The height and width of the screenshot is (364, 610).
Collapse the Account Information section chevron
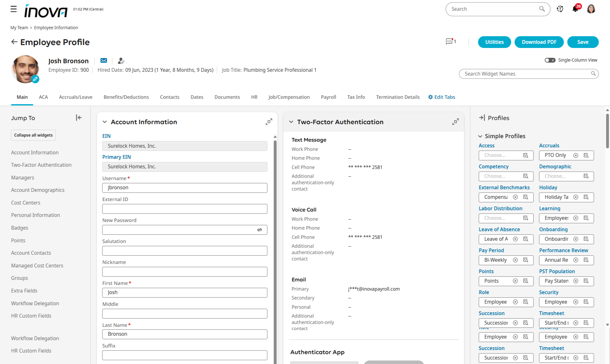[x=105, y=122]
